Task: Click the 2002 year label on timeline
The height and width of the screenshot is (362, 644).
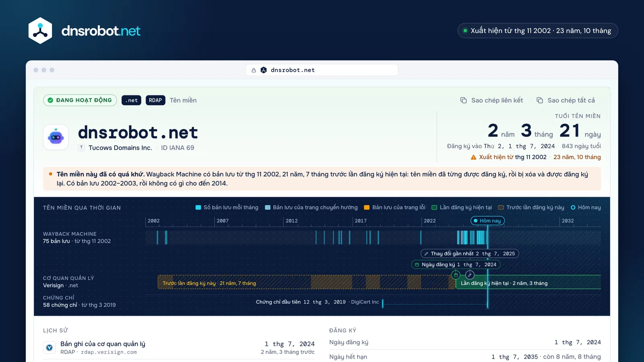Action: (x=153, y=221)
